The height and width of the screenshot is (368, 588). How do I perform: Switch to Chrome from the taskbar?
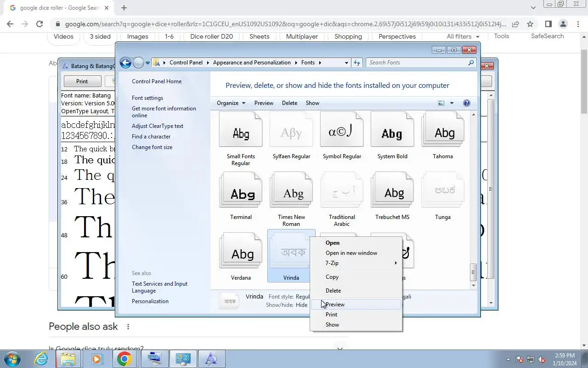124,359
